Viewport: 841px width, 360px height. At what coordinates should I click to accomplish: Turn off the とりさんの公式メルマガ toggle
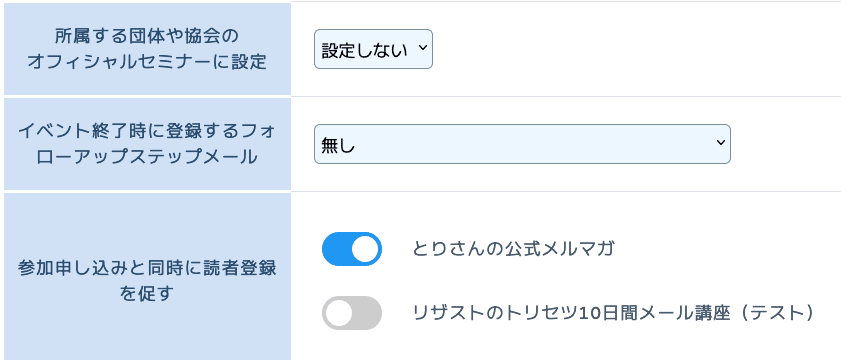pos(352,249)
